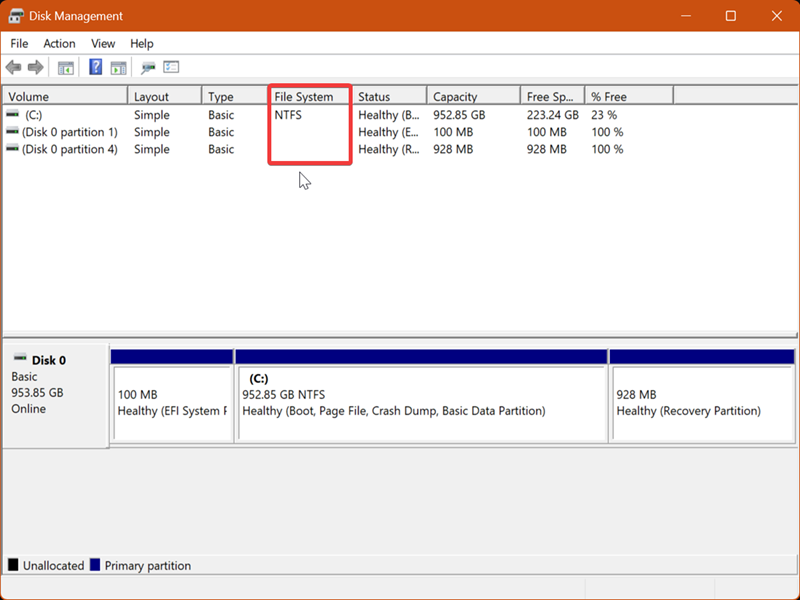Viewport: 800px width, 600px height.
Task: Select the (C:) volume row in the list
Action: [x=65, y=114]
